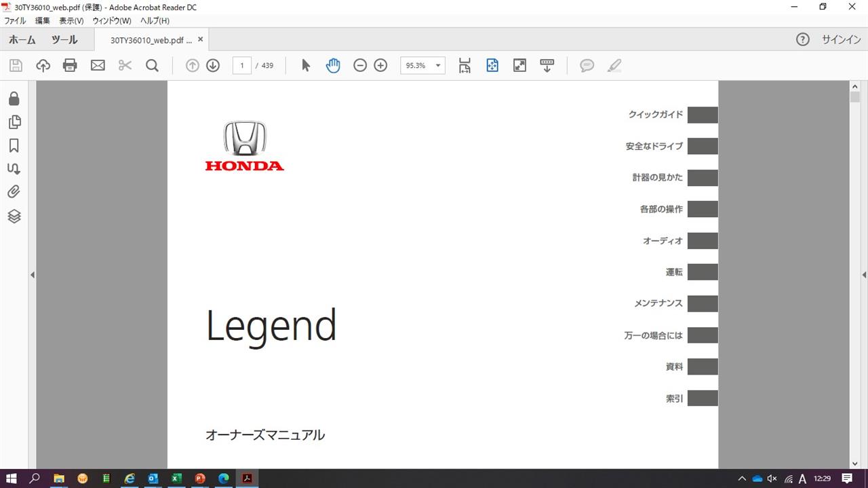Screen dimensions: 868x488
Task: Jump to the 索引 section
Action: [x=674, y=398]
